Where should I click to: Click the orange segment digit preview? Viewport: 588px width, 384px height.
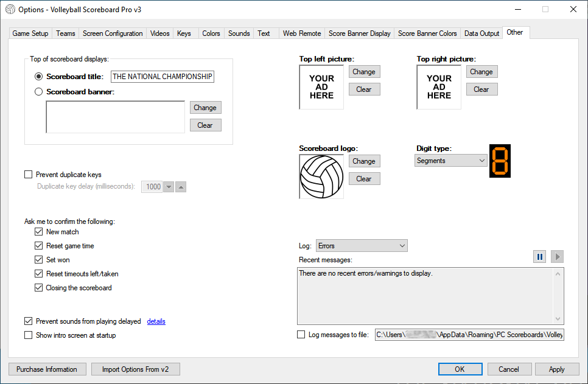[x=500, y=161]
